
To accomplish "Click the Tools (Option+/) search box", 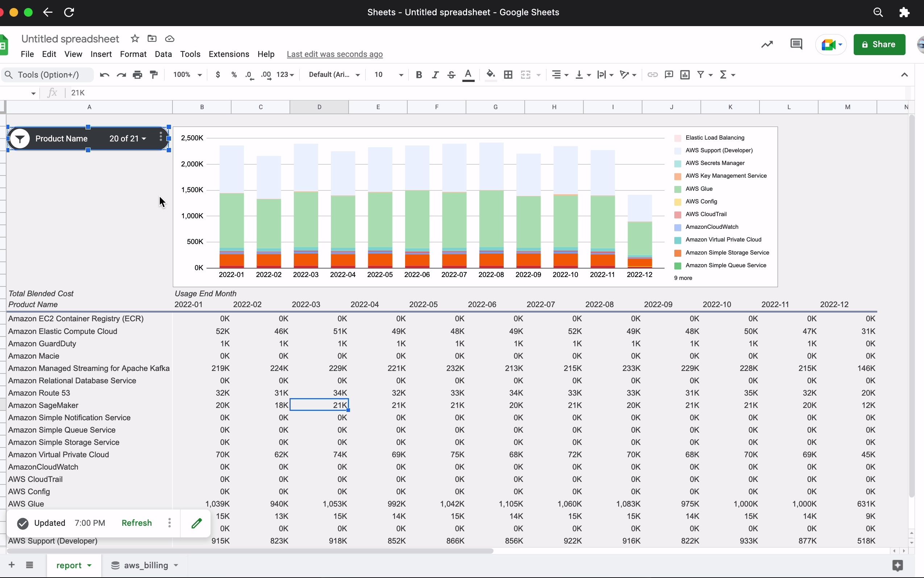I will 48,75.
